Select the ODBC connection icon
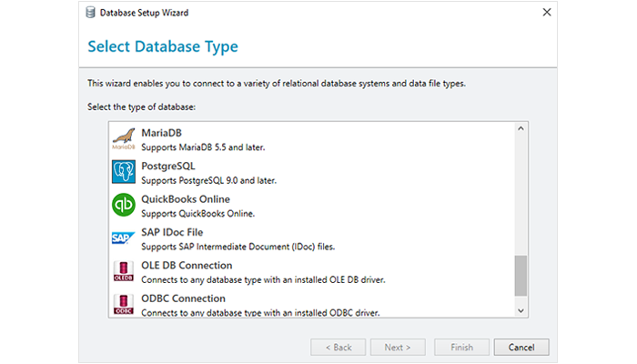Viewport: 637px width, 364px height. point(123,304)
